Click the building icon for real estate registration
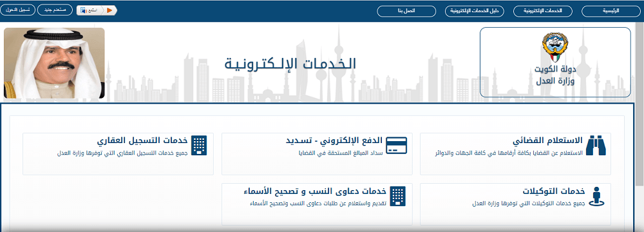This screenshot has height=232, width=644. click(x=200, y=145)
